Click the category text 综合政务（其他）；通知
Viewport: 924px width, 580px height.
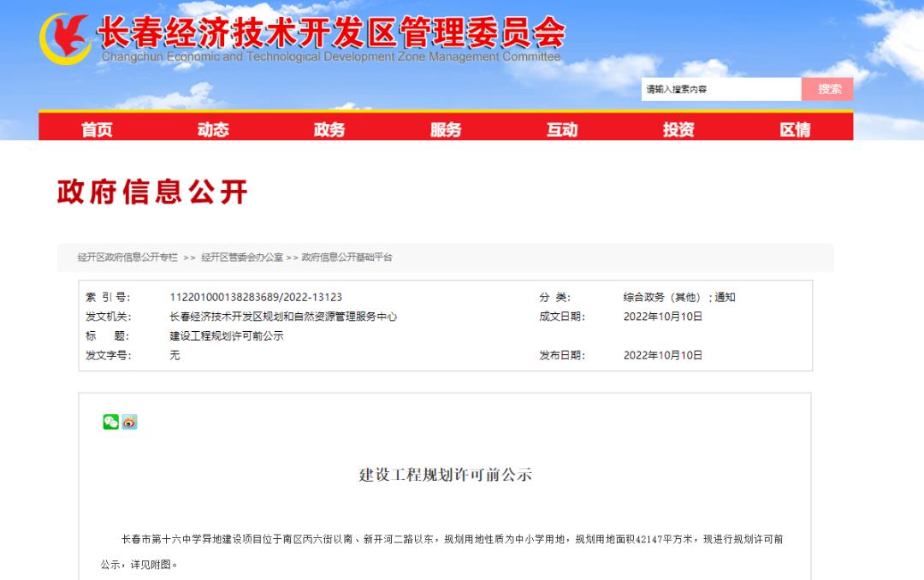(680, 298)
